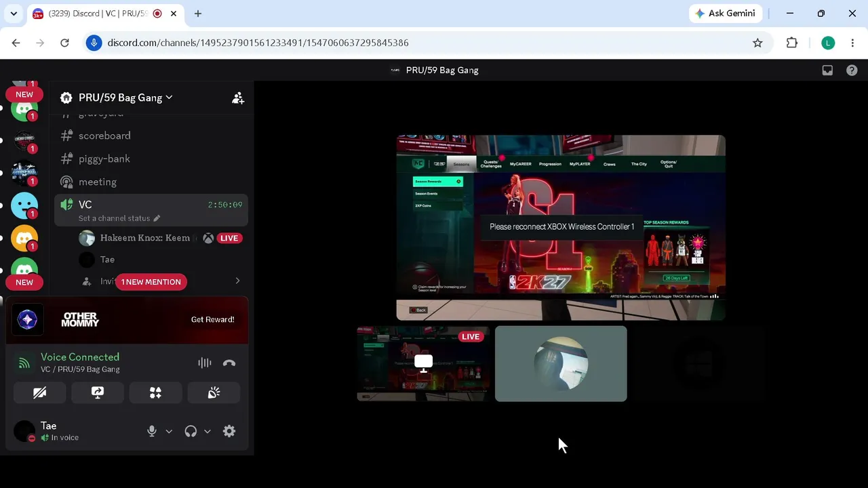Click the Get Reward! button

click(212, 319)
